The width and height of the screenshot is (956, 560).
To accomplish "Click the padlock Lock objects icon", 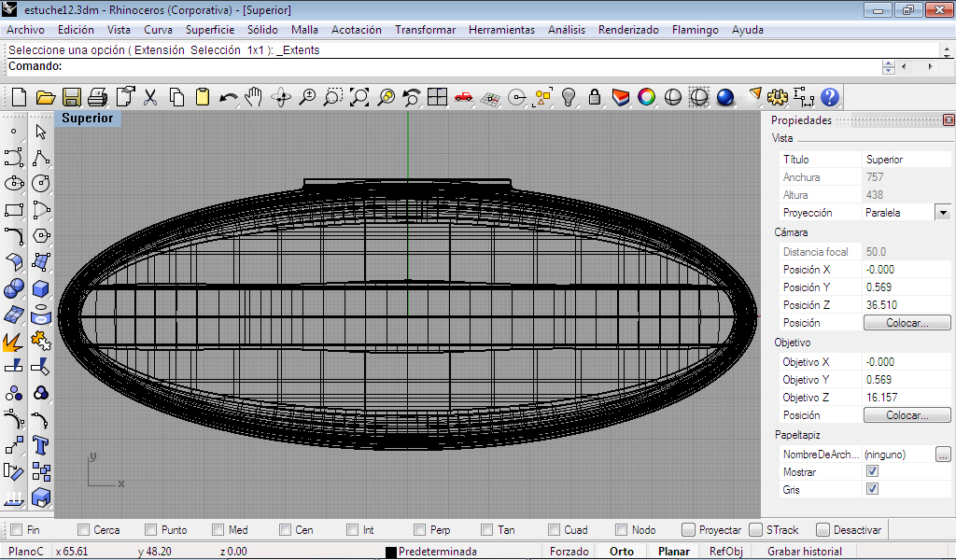I will (594, 97).
